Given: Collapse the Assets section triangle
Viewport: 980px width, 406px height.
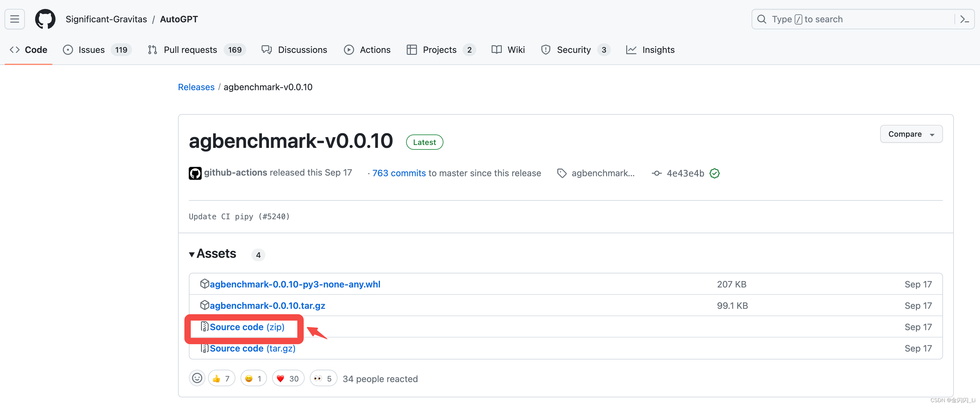Looking at the screenshot, I should 192,254.
